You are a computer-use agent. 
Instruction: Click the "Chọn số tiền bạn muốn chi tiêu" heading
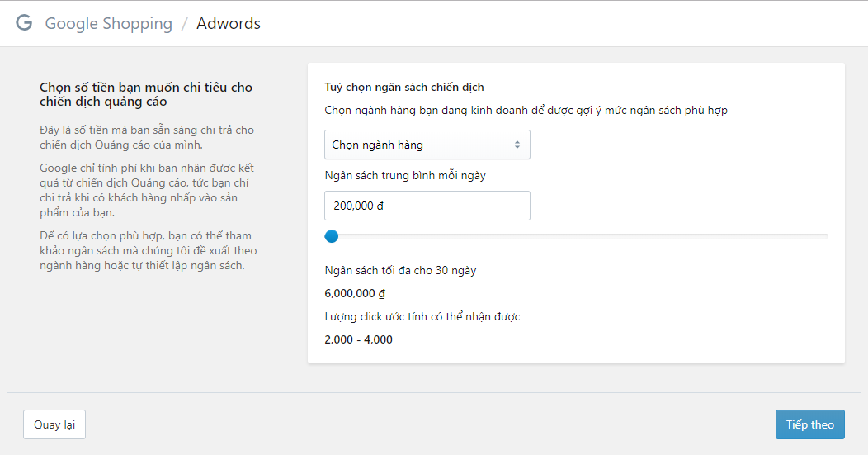pyautogui.click(x=146, y=94)
